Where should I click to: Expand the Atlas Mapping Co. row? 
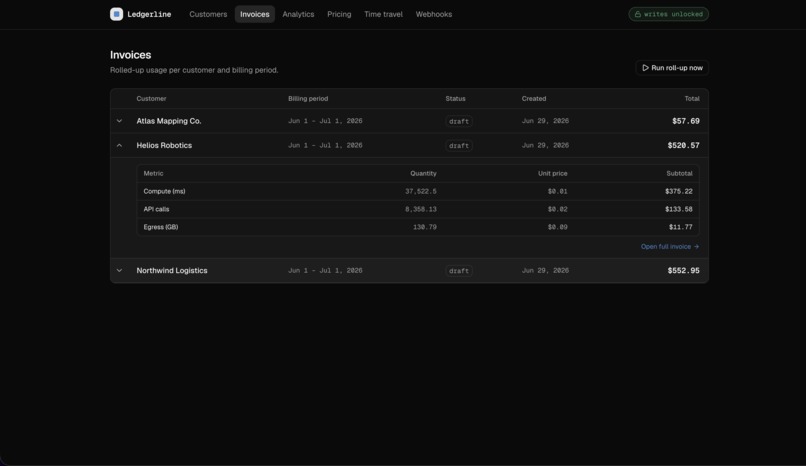click(119, 121)
